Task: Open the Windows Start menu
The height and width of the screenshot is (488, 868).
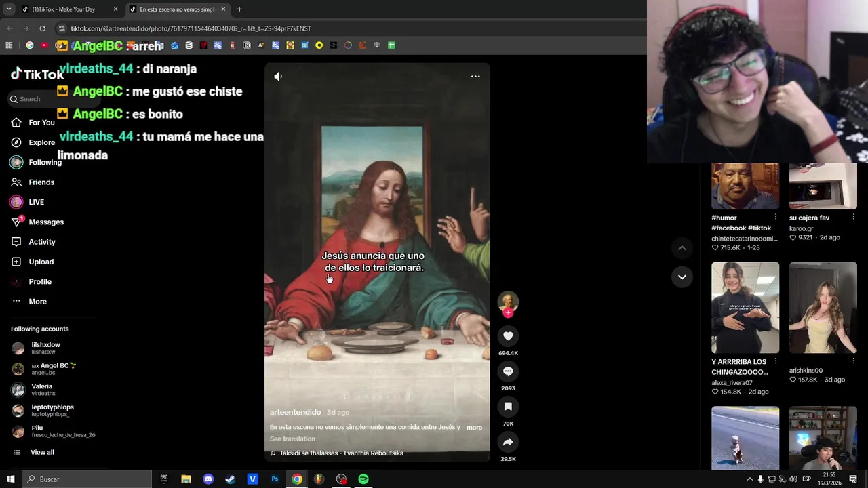Action: [x=11, y=479]
